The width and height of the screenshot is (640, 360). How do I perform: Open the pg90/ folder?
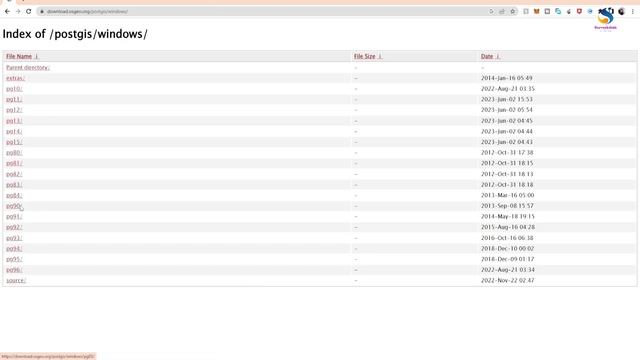(14, 206)
